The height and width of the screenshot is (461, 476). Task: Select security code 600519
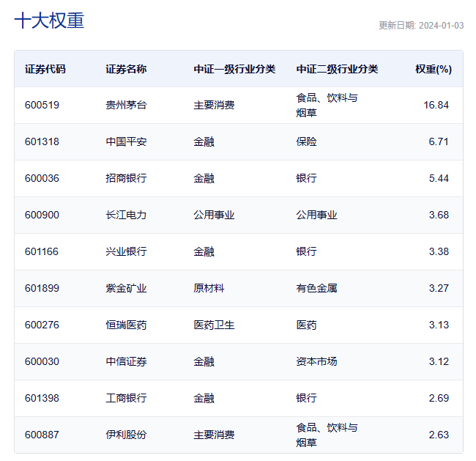click(x=42, y=105)
